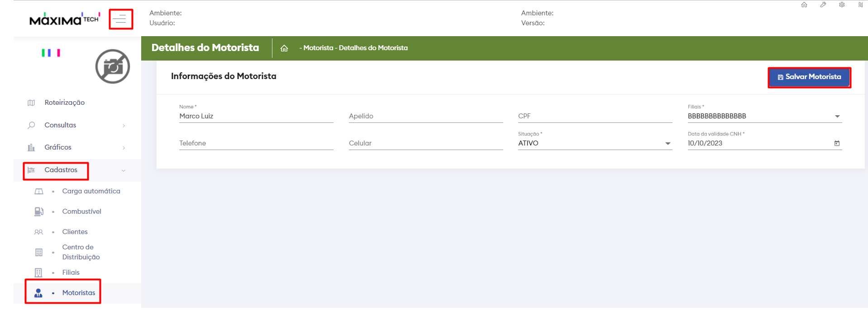Viewport: 868px width, 310px height.
Task: Click the no-photo profile picture placeholder
Action: pyautogui.click(x=113, y=66)
